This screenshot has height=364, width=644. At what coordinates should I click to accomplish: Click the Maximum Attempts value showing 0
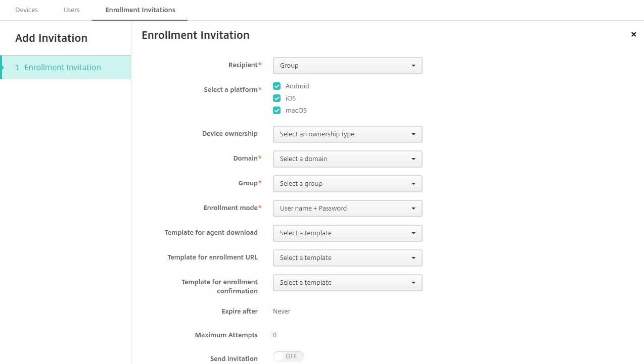pos(274,335)
